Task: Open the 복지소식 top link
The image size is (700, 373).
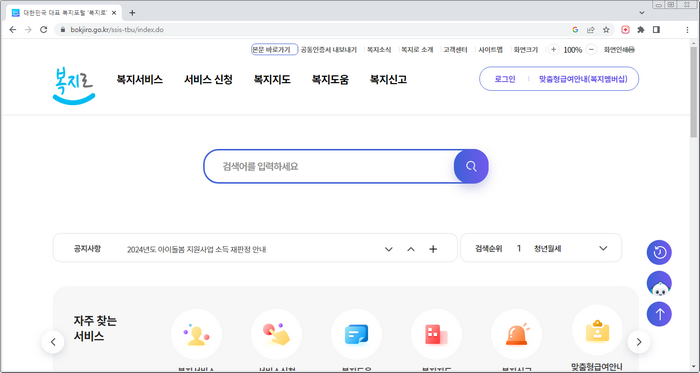Action: 379,50
